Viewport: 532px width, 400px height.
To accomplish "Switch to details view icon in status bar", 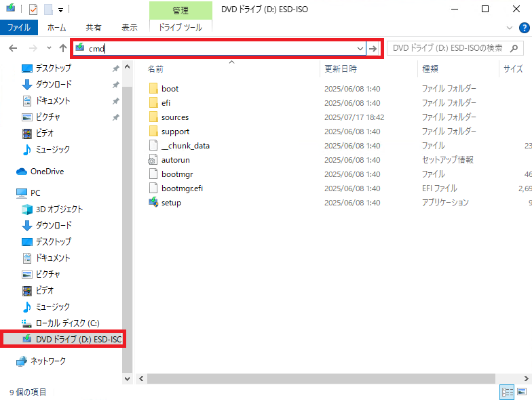I will click(x=508, y=392).
